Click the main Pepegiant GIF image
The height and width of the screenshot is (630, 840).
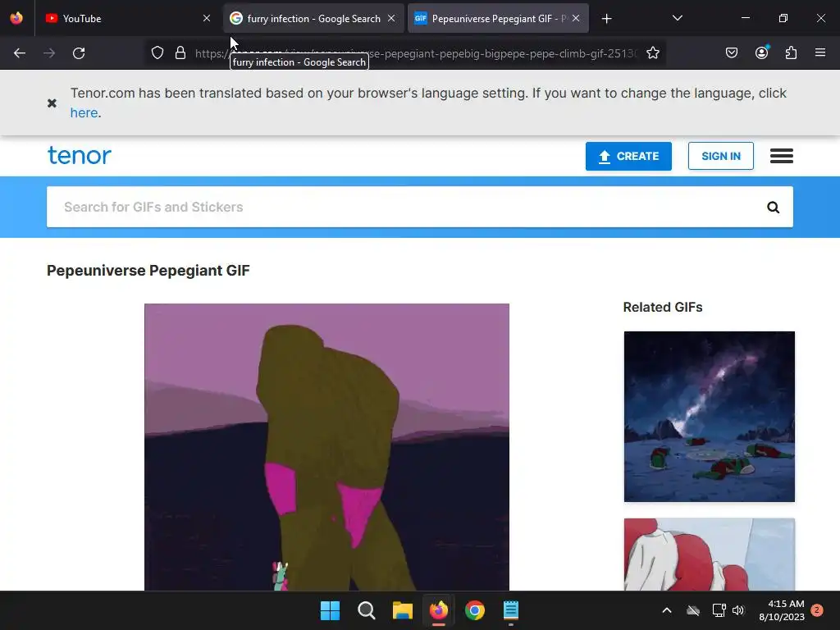326,447
